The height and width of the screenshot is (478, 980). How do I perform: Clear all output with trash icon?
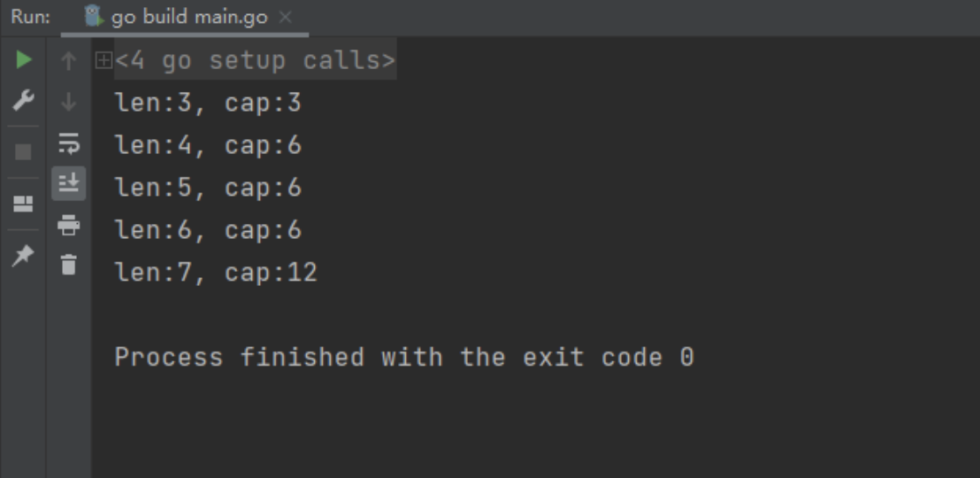[x=69, y=264]
